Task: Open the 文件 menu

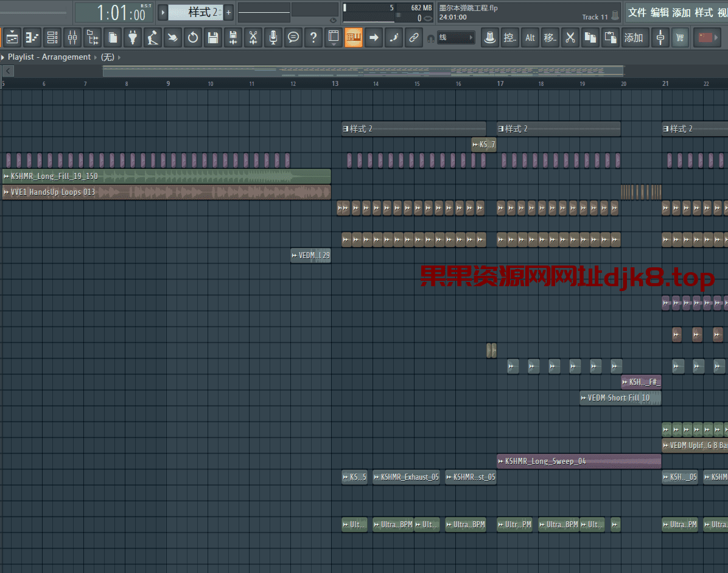Action: click(x=637, y=12)
